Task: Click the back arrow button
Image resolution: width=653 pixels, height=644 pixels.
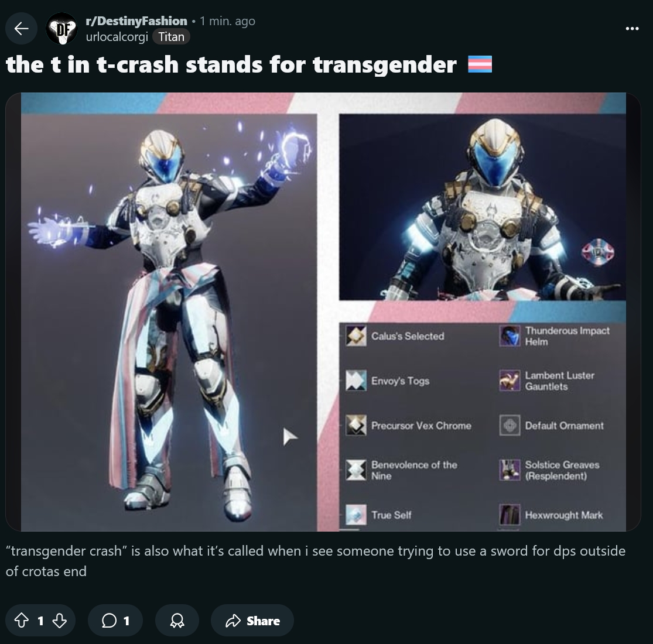Action: click(x=21, y=28)
